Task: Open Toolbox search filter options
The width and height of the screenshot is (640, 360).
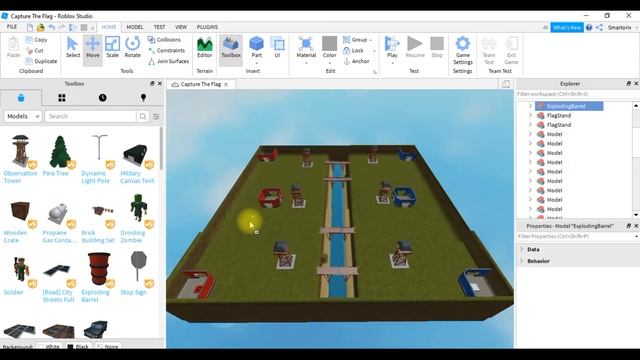Action: click(156, 116)
